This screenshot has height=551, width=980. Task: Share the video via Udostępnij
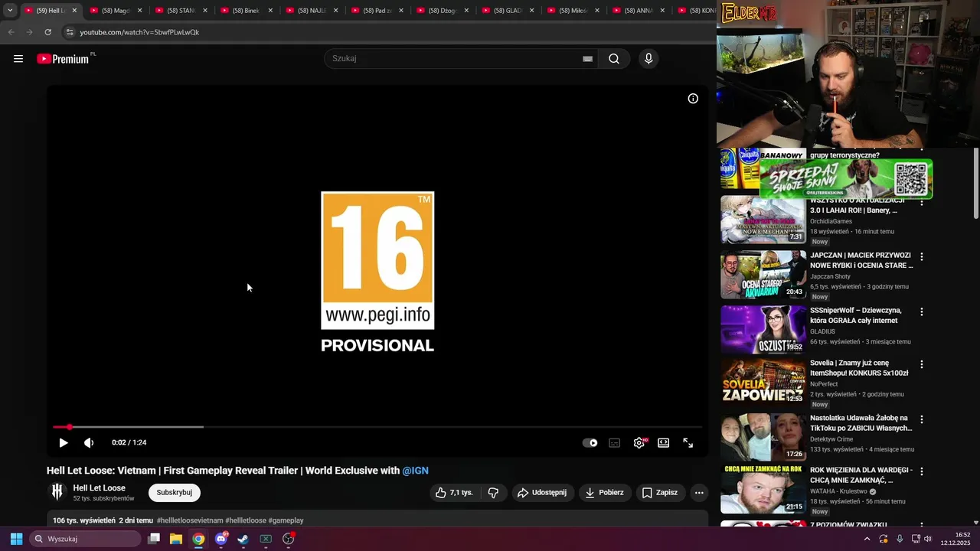click(542, 493)
